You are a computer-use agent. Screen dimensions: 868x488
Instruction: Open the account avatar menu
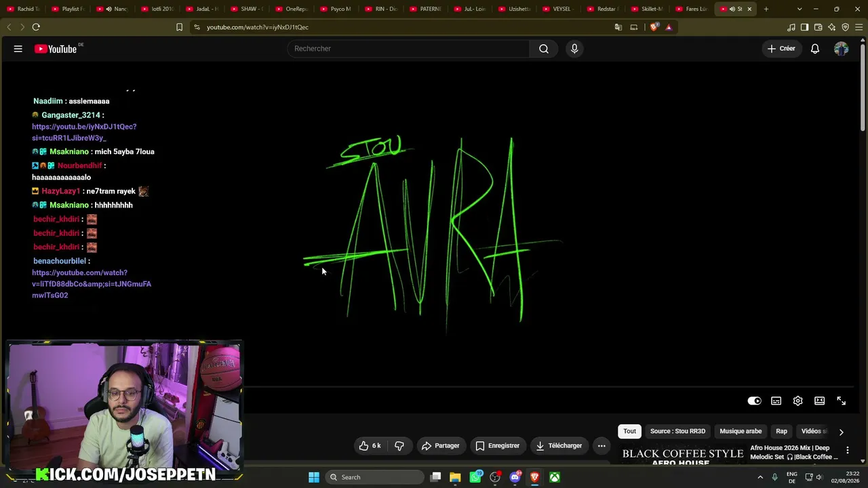coord(841,49)
